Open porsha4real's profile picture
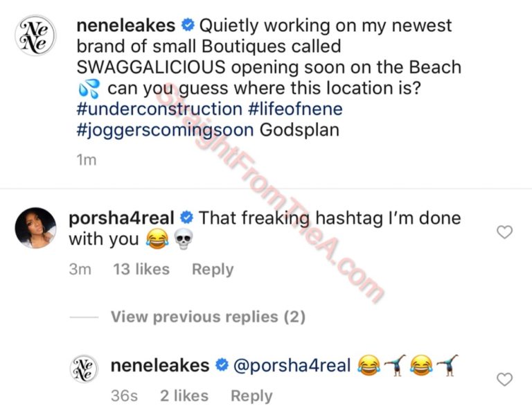Viewport: 532px width, 413px height. coord(35,228)
